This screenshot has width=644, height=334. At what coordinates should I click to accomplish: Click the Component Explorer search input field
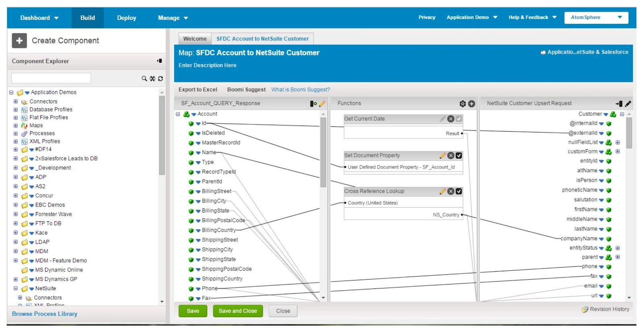[51, 78]
